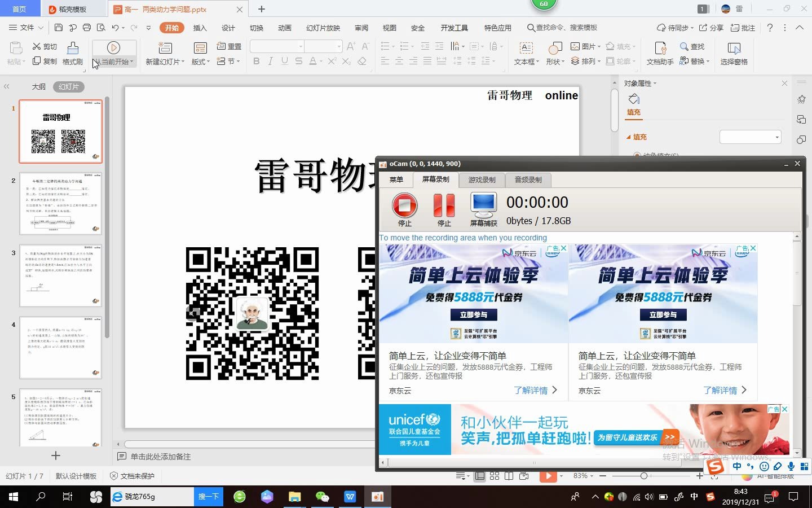The image size is (812, 508).
Task: Click the 立即参与 button in the ad
Action: (473, 315)
